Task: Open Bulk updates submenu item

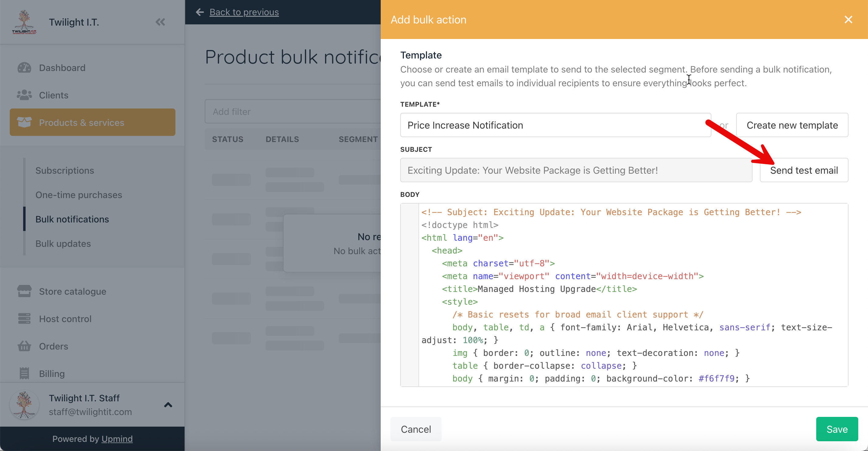Action: (x=63, y=243)
